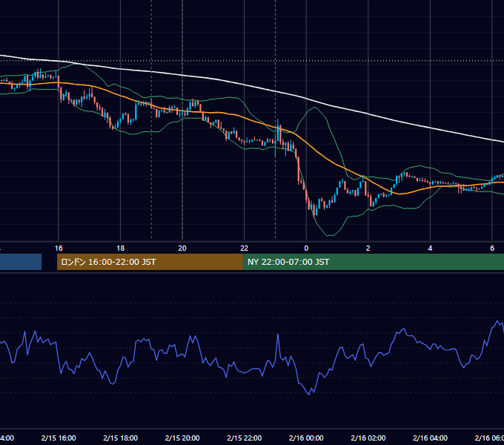The height and width of the screenshot is (445, 504).
Task: Click the hour label 20 under price chart
Action: [182, 248]
